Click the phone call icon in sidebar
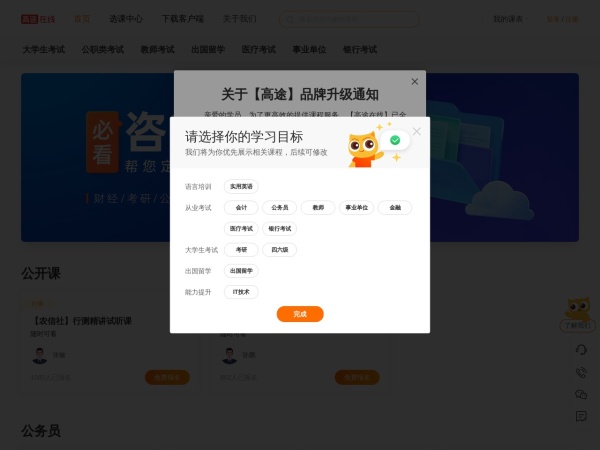This screenshot has width=600, height=450. 581,372
